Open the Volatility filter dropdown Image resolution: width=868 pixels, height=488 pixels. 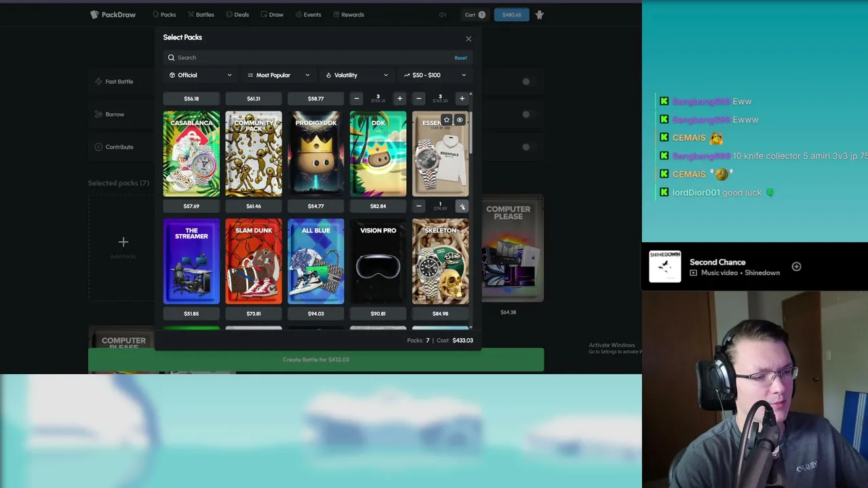(357, 75)
